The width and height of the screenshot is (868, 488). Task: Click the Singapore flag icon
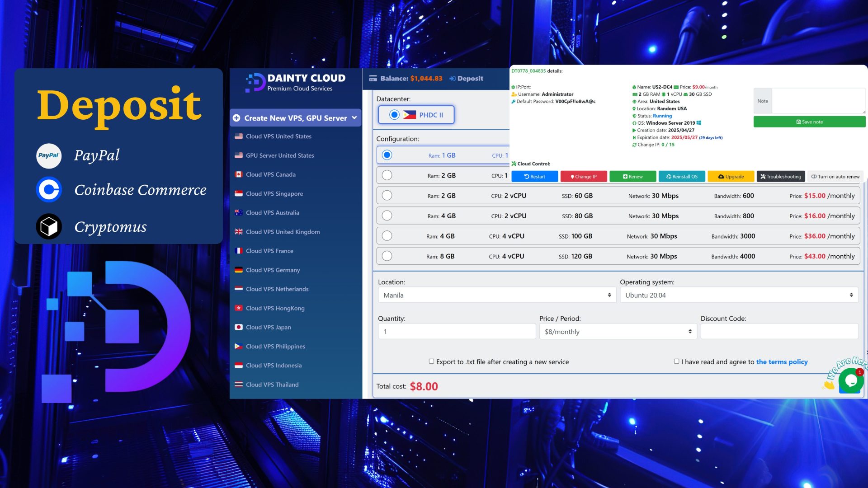click(239, 193)
